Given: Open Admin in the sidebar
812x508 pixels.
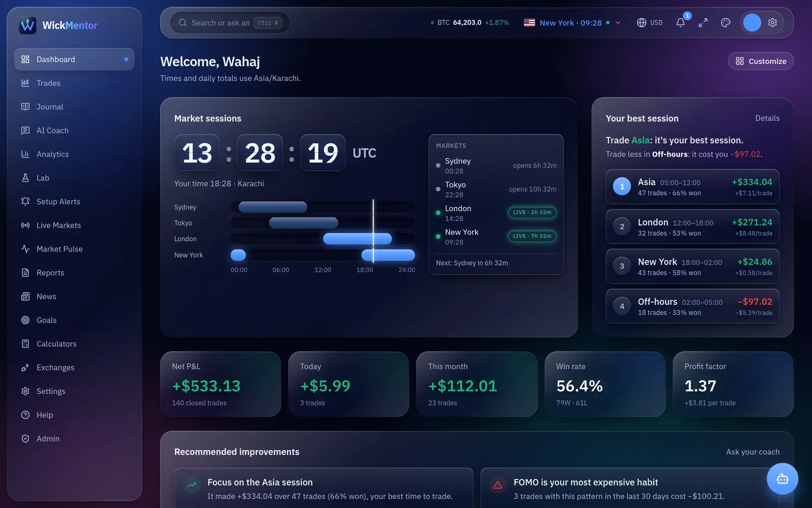Looking at the screenshot, I should [x=74, y=439].
